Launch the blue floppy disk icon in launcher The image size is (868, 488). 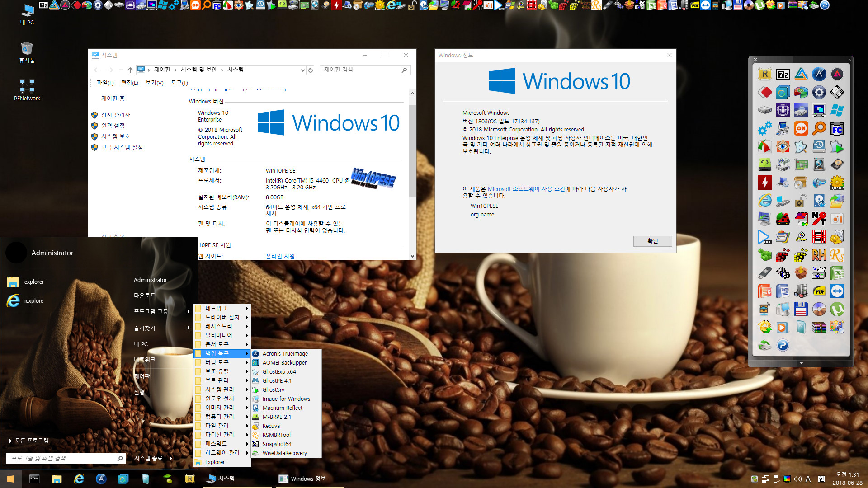[x=801, y=309]
